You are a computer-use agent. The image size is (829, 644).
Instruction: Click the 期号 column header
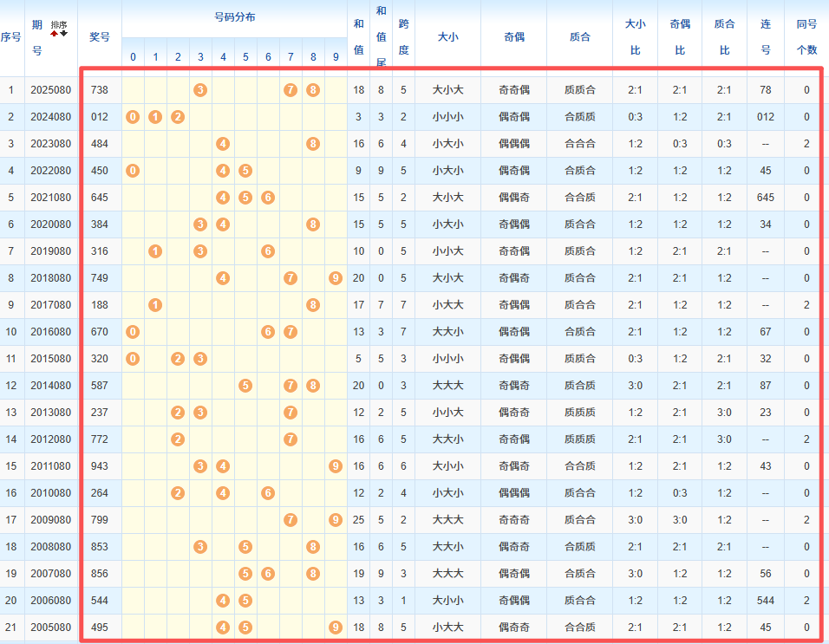37,37
